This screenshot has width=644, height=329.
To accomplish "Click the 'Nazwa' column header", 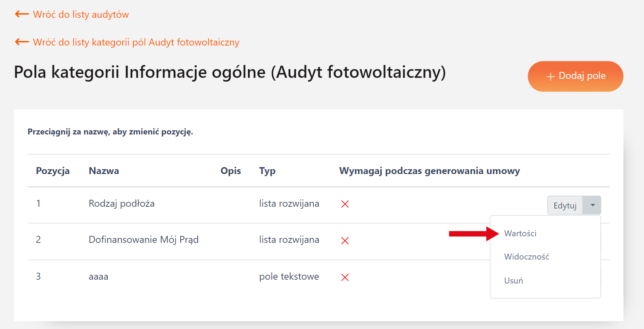I will [x=104, y=171].
